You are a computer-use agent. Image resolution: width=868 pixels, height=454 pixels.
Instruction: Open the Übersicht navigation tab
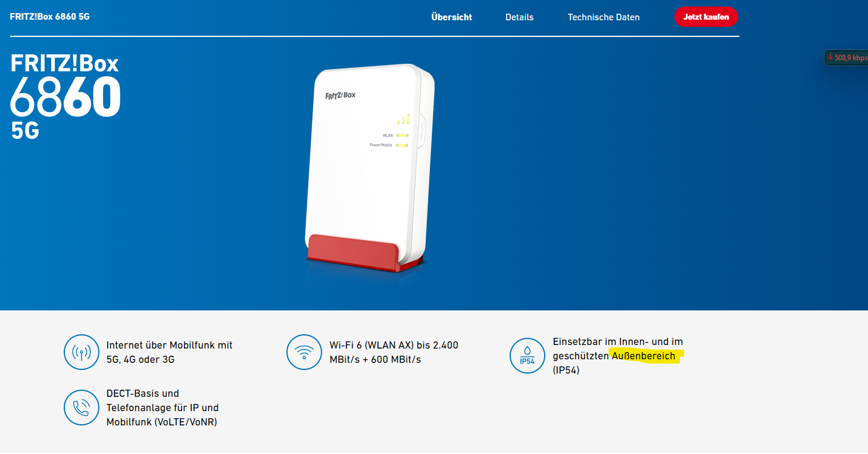[x=451, y=17]
